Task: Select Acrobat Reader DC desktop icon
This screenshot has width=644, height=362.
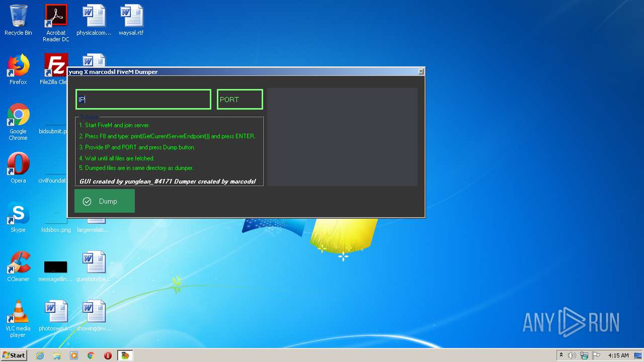Action: pos(56,24)
